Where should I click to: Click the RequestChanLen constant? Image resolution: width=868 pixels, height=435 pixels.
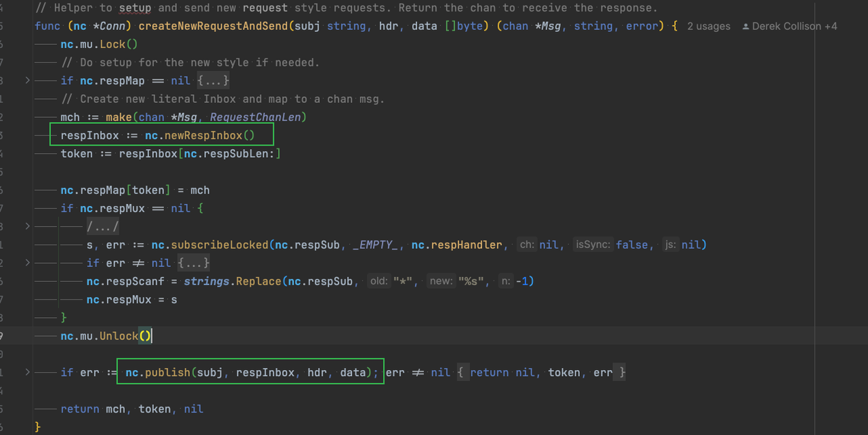click(x=256, y=117)
